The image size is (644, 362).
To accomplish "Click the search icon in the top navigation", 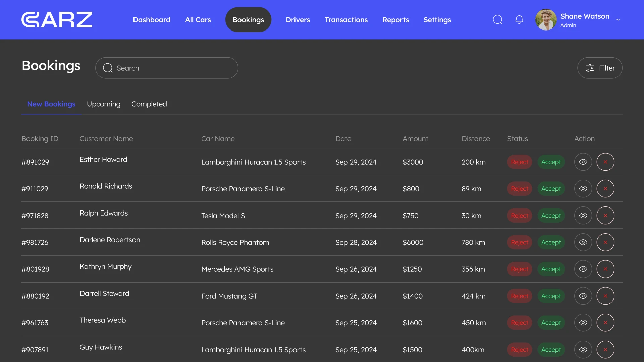I will [x=498, y=20].
